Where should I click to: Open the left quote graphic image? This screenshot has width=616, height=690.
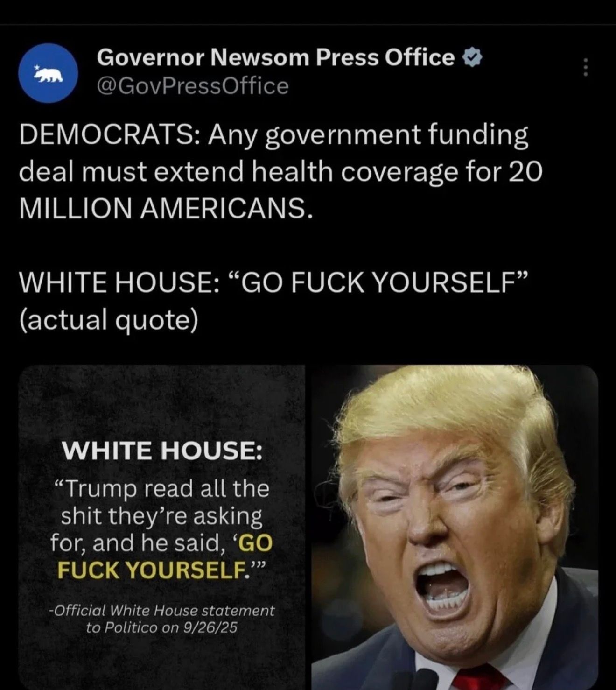pyautogui.click(x=162, y=528)
